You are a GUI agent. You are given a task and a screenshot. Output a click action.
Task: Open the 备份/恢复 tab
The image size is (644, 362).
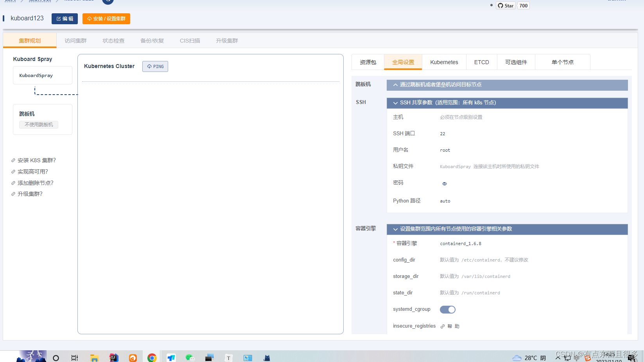tap(152, 41)
